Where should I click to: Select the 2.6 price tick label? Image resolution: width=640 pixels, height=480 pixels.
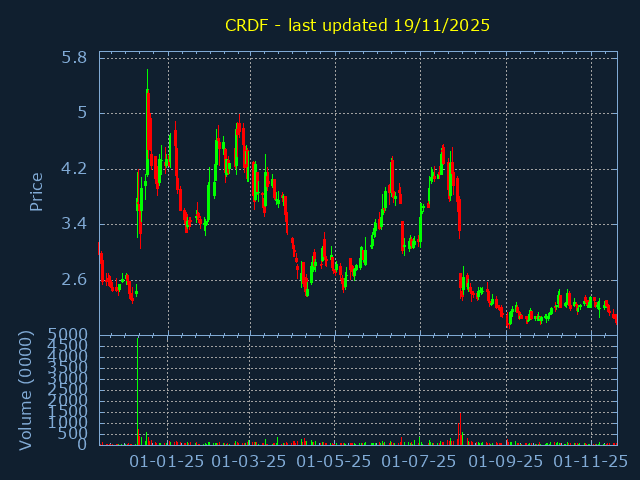[74, 279]
